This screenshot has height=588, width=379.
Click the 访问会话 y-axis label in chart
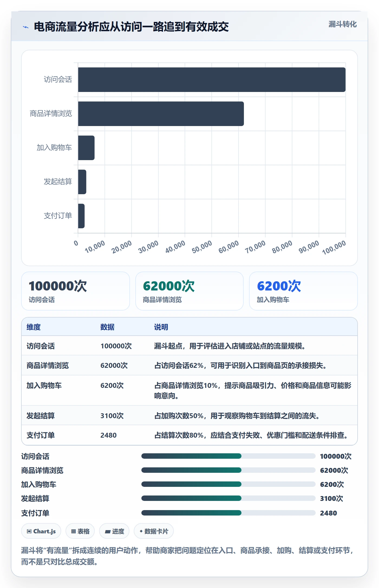coord(58,80)
